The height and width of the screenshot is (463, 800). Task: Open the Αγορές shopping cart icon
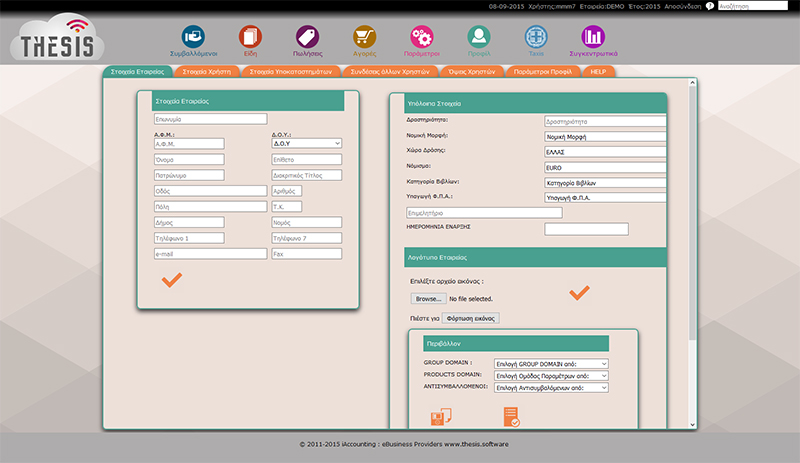[x=365, y=37]
